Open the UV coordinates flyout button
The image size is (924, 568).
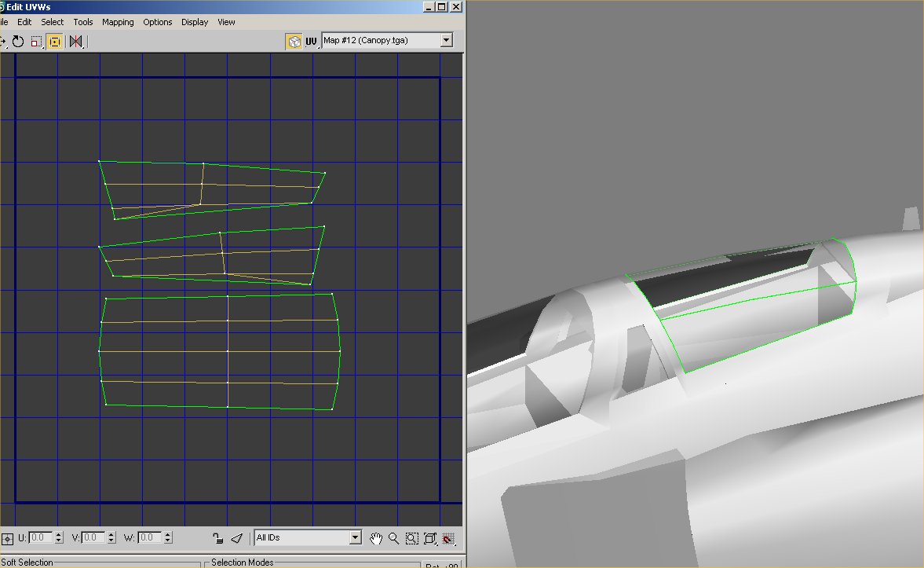(311, 42)
